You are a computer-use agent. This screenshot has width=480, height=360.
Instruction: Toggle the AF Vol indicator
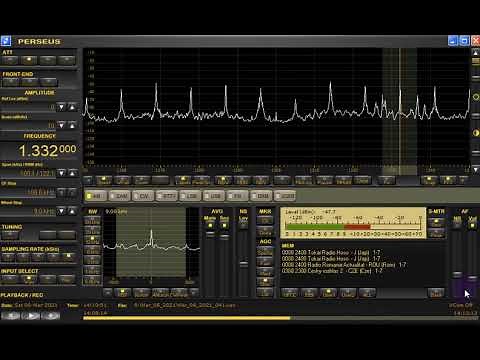tap(472, 226)
